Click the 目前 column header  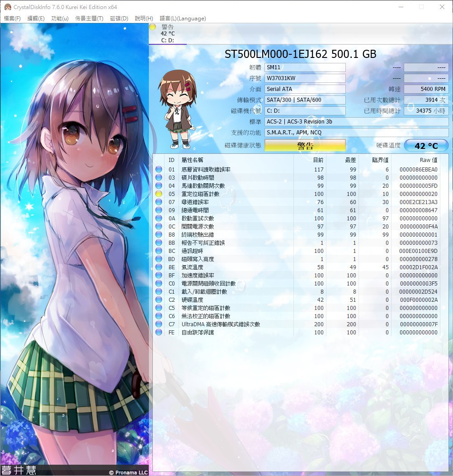(x=318, y=160)
